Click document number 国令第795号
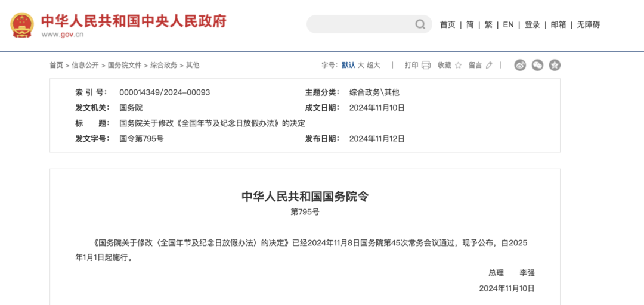644x305 pixels. (141, 139)
